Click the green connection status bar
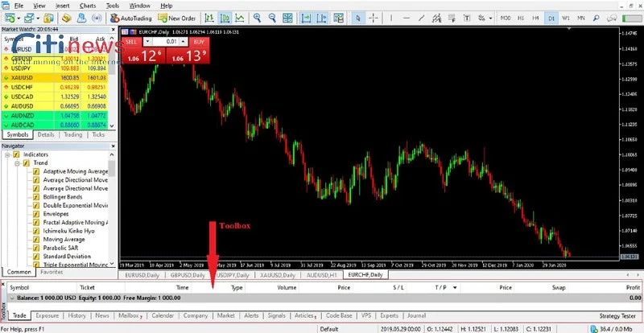644x333 pixels. (632, 18)
